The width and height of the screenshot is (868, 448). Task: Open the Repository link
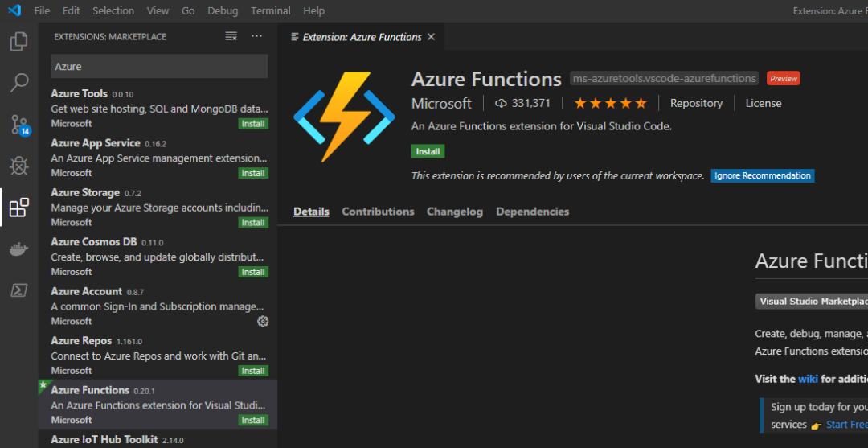[x=696, y=103]
